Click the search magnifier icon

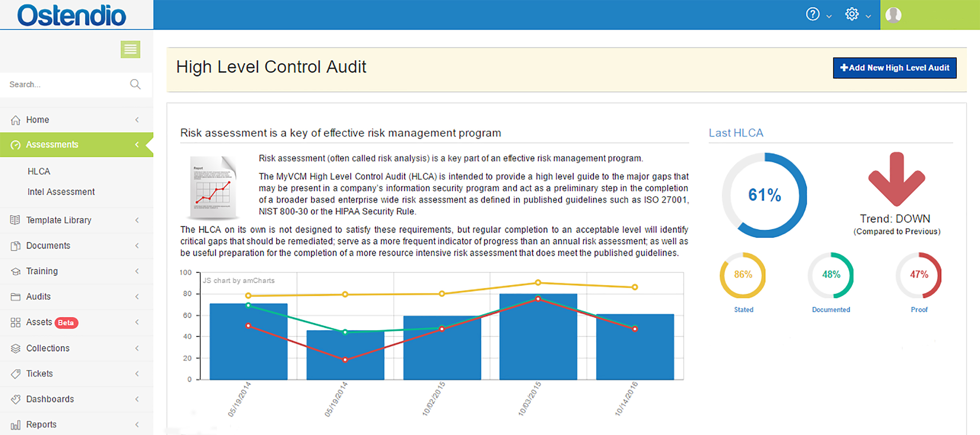(x=135, y=84)
